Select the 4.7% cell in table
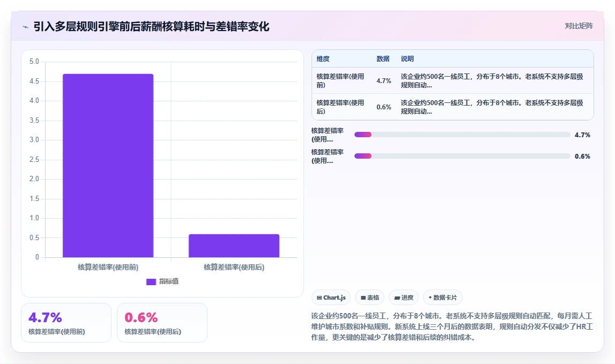The image size is (615, 364). pos(383,81)
